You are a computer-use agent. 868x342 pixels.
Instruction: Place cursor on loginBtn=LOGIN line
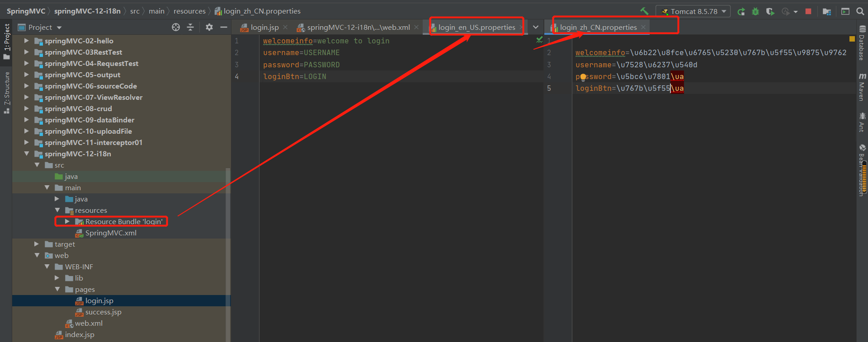pyautogui.click(x=295, y=77)
